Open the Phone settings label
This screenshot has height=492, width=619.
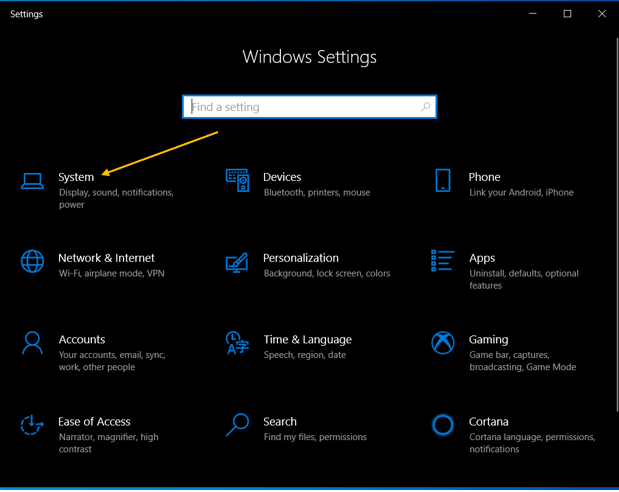[484, 177]
